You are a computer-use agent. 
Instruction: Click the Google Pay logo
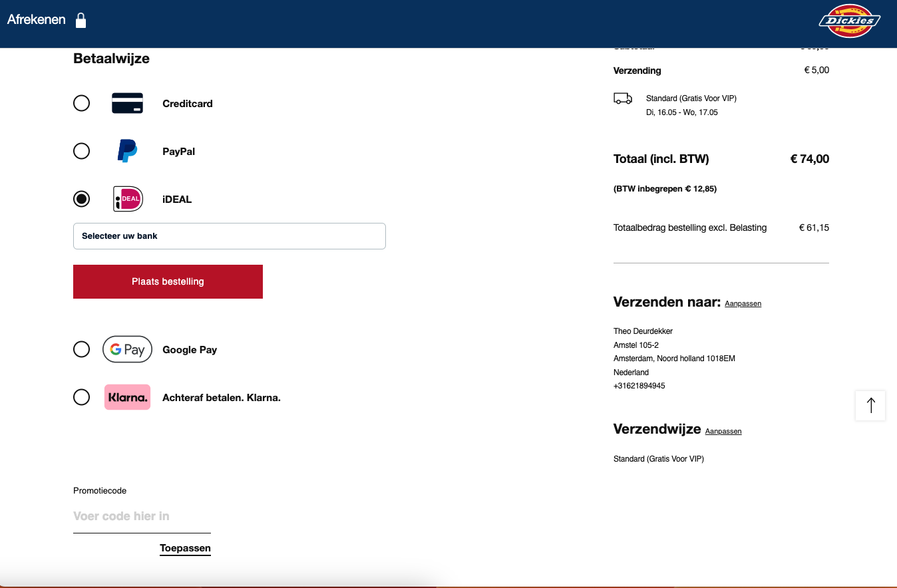pos(127,349)
